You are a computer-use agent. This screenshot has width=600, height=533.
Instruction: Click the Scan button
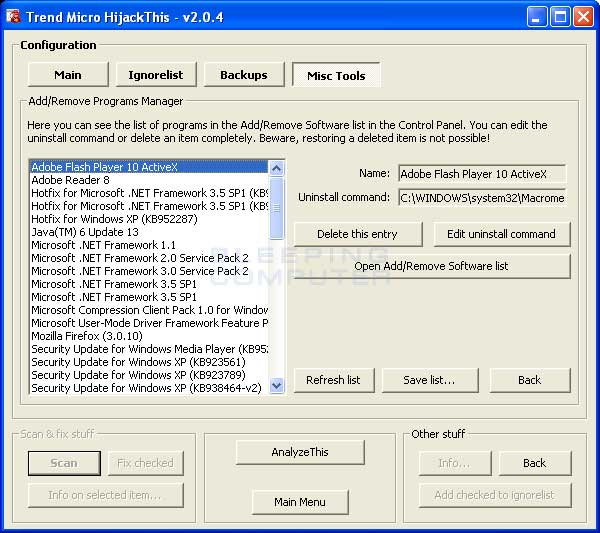64,463
